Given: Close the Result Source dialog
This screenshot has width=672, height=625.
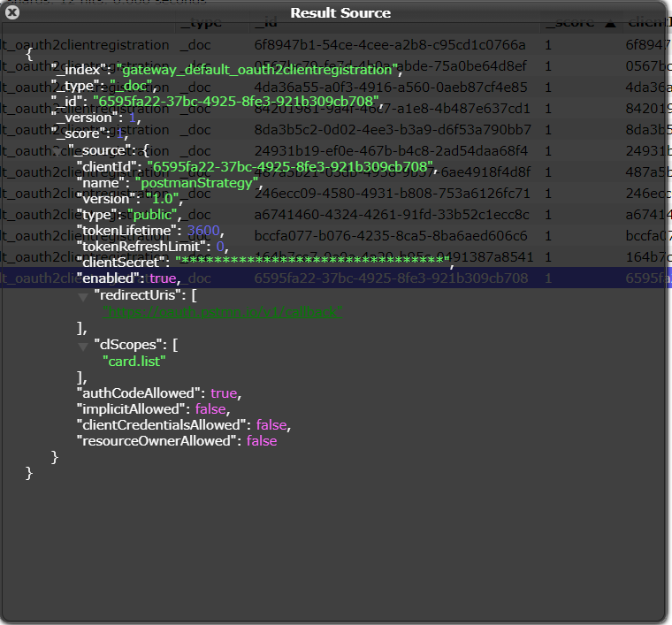Looking at the screenshot, I should tap(12, 13).
